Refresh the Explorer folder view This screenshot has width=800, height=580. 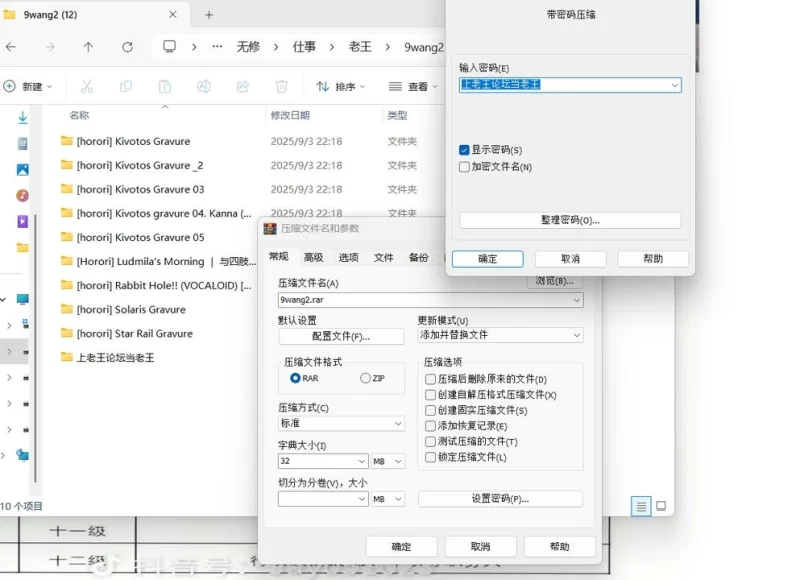pyautogui.click(x=128, y=47)
